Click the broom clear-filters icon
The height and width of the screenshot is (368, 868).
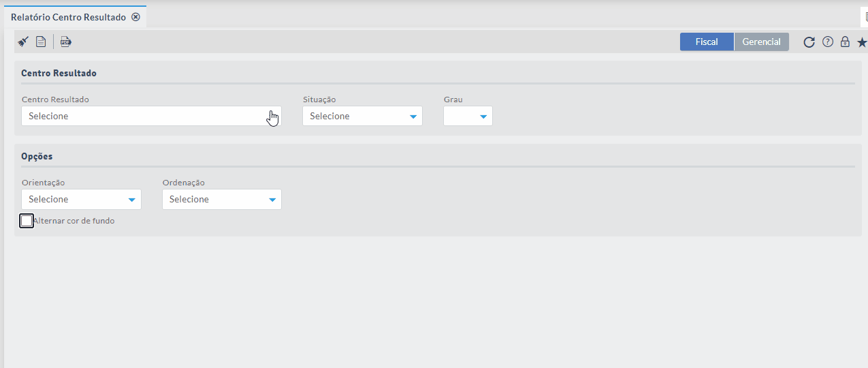23,42
